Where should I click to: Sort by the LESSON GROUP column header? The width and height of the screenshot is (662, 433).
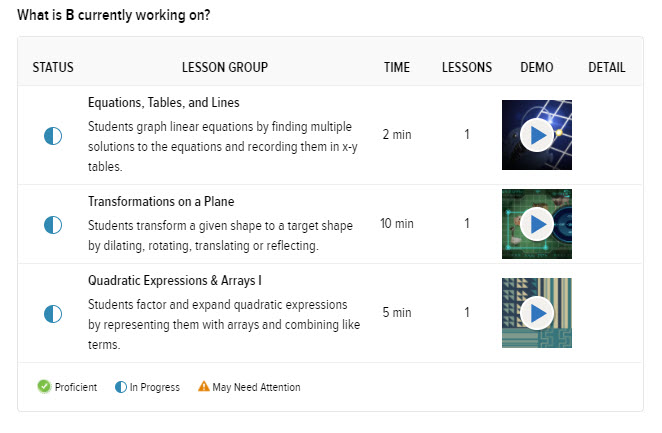(x=225, y=67)
